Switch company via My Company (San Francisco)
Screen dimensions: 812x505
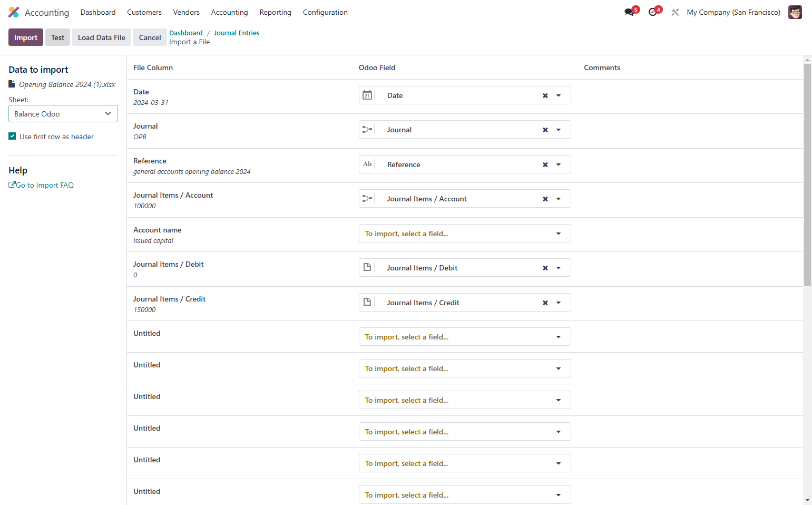[x=733, y=12]
